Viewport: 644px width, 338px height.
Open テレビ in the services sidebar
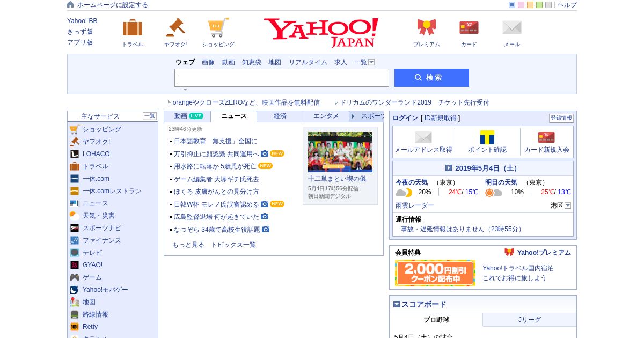tap(92, 253)
